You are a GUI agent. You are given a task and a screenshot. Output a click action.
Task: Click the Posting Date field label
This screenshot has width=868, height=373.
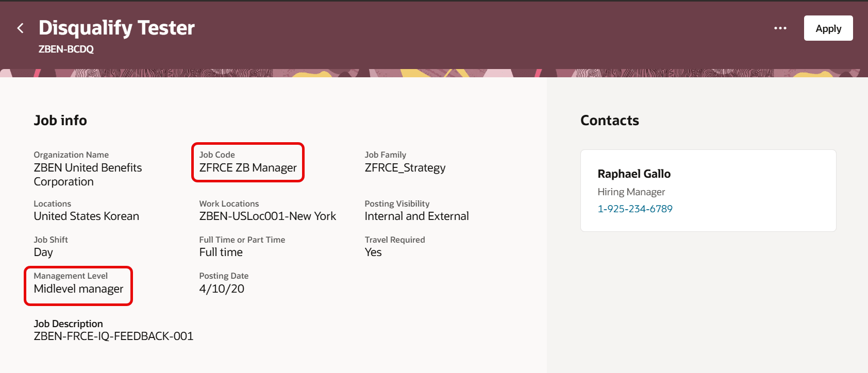pyautogui.click(x=224, y=276)
